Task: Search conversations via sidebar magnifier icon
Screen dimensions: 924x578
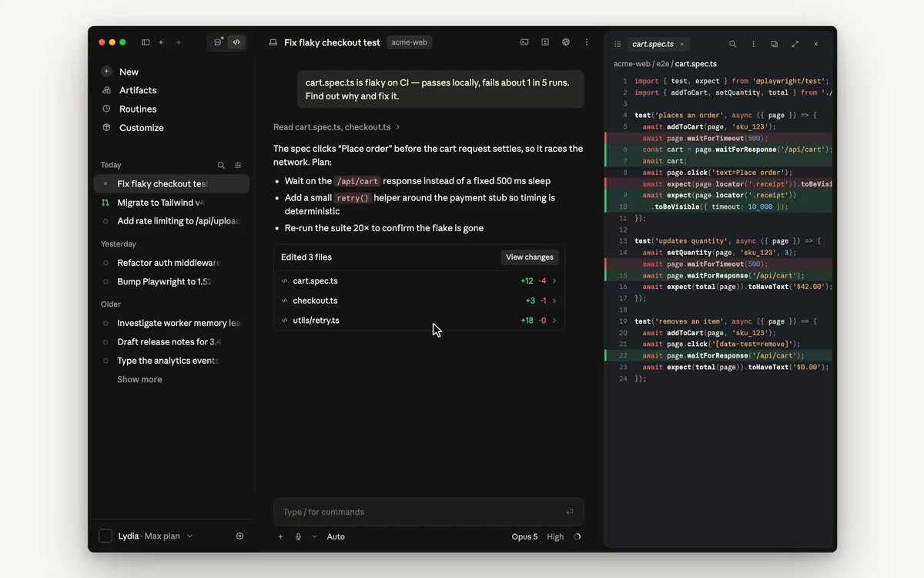Action: coord(221,165)
